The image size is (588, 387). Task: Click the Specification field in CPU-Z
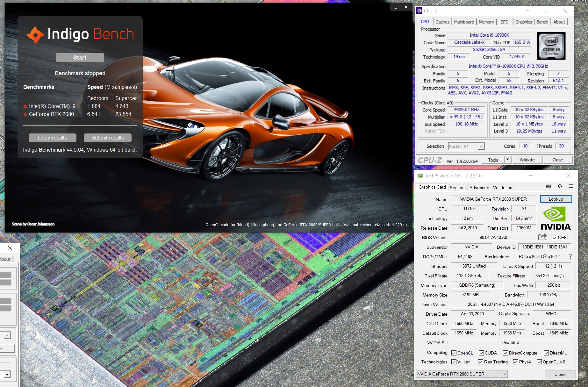point(508,66)
